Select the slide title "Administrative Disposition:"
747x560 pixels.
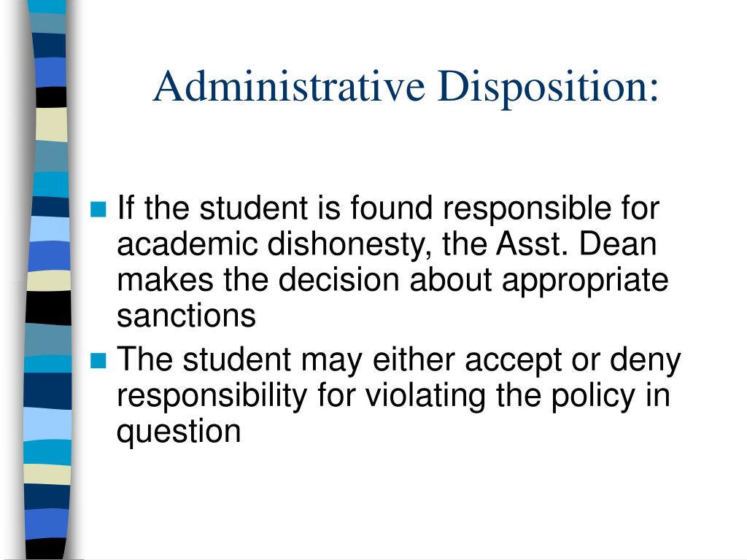click(x=406, y=86)
